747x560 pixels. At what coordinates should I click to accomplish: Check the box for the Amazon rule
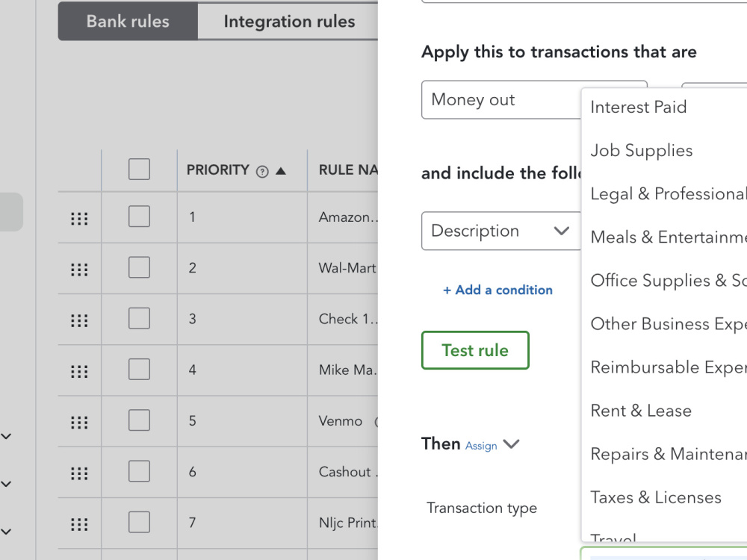tap(139, 217)
